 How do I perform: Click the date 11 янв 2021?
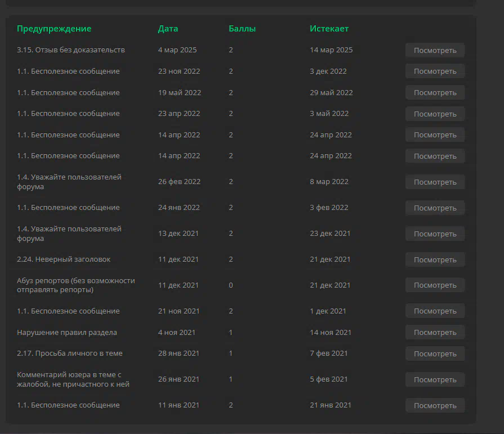(179, 405)
